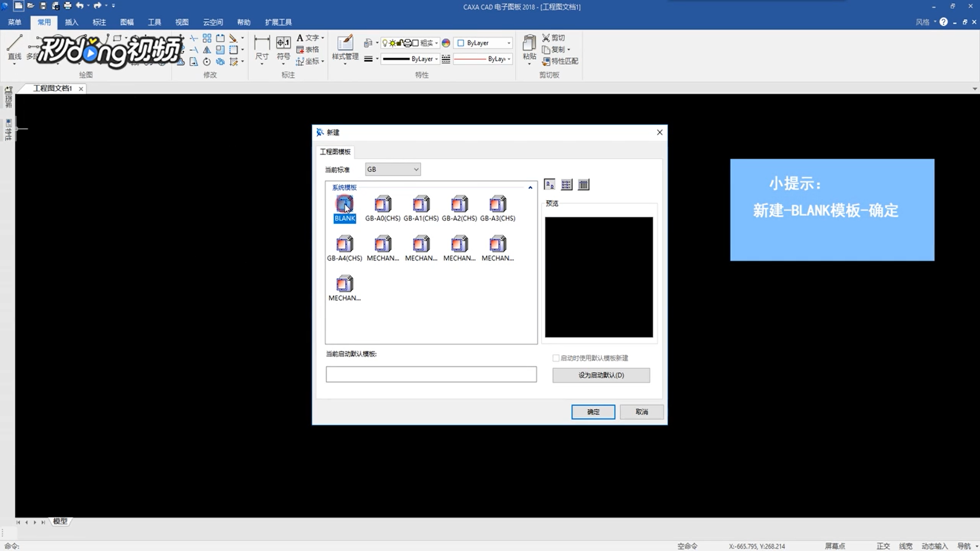Image resolution: width=980 pixels, height=551 pixels.
Task: Click the Open file icon in quick access bar
Action: pyautogui.click(x=31, y=6)
